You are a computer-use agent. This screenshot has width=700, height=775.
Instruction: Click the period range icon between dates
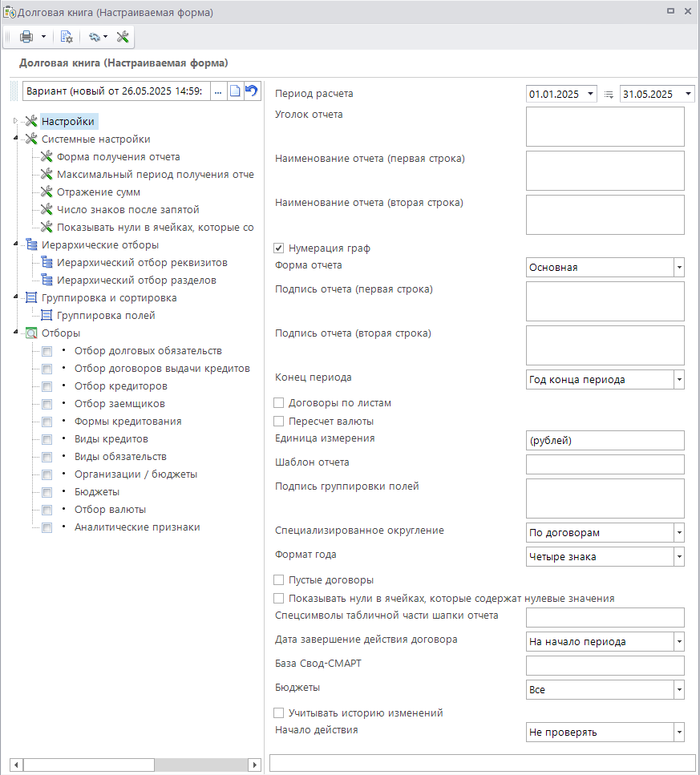pos(609,95)
